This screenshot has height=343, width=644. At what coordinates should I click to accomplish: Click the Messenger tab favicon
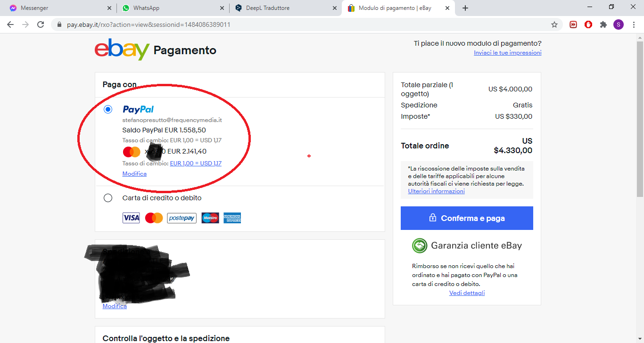(x=13, y=8)
